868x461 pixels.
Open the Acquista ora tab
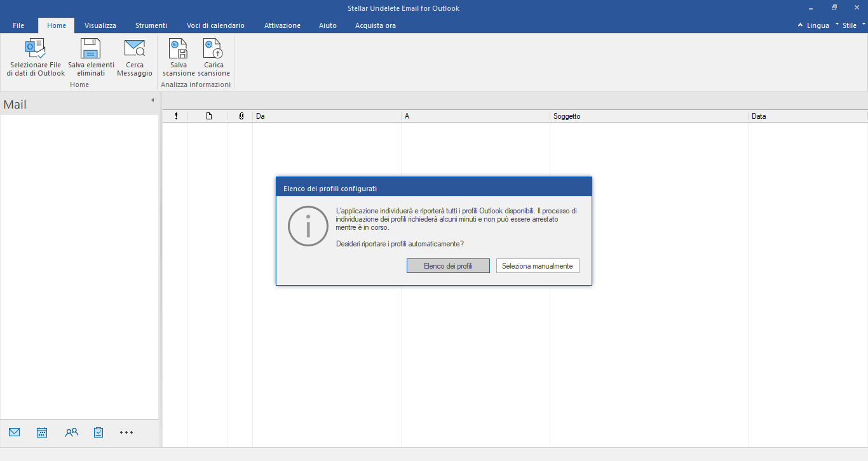click(x=376, y=25)
